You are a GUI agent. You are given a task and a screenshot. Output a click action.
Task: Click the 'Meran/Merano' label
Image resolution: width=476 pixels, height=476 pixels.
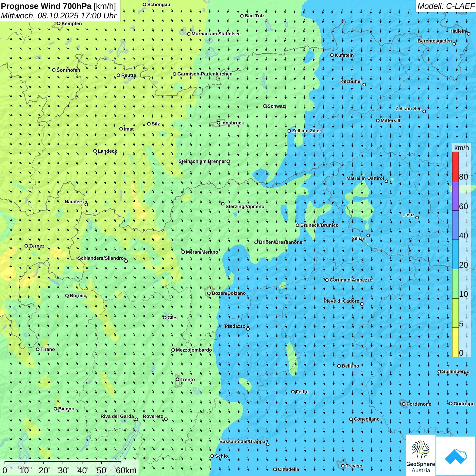click(202, 252)
